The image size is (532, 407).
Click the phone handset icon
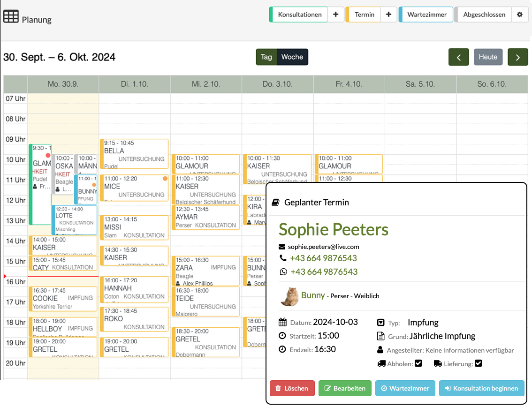pyautogui.click(x=283, y=258)
